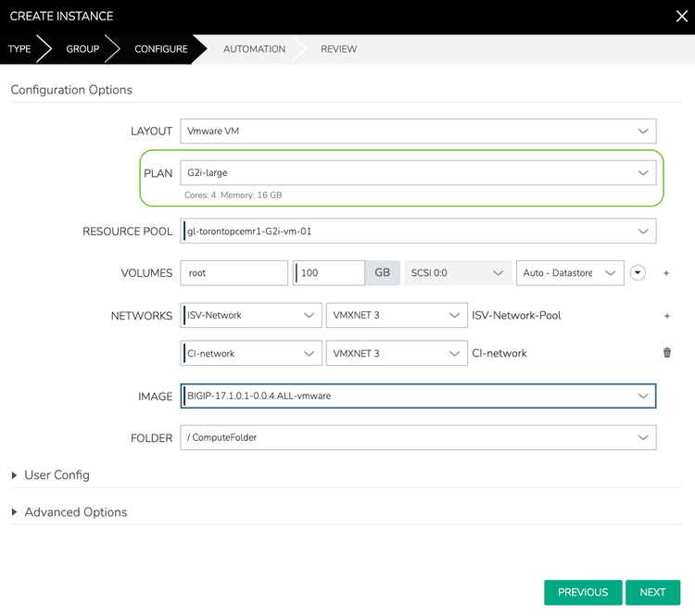Open the Layout dropdown showing Vmware VM
The image size is (695, 616).
[418, 131]
